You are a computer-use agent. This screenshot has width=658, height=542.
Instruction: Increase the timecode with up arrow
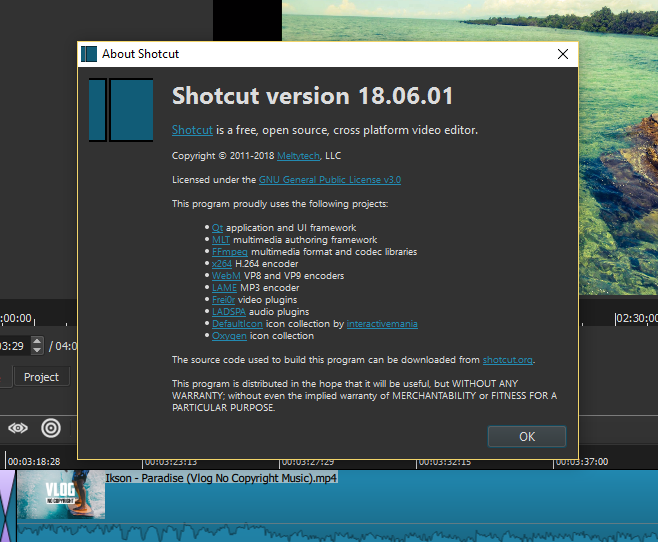(37, 341)
